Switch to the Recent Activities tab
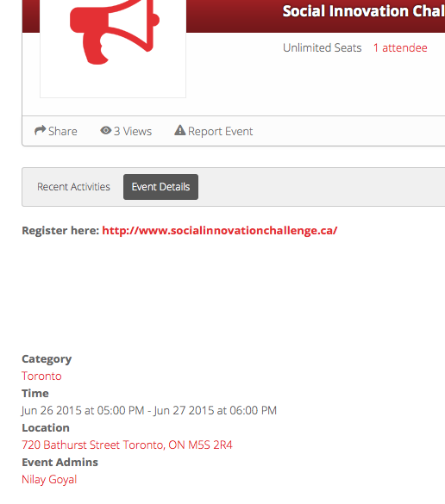This screenshot has height=504, width=445. [73, 187]
